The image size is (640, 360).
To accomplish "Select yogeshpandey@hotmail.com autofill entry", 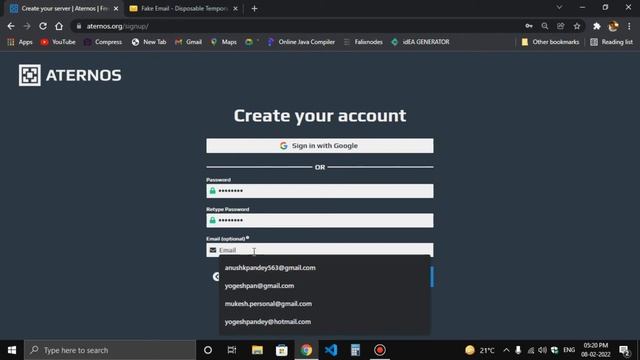I will [x=324, y=322].
